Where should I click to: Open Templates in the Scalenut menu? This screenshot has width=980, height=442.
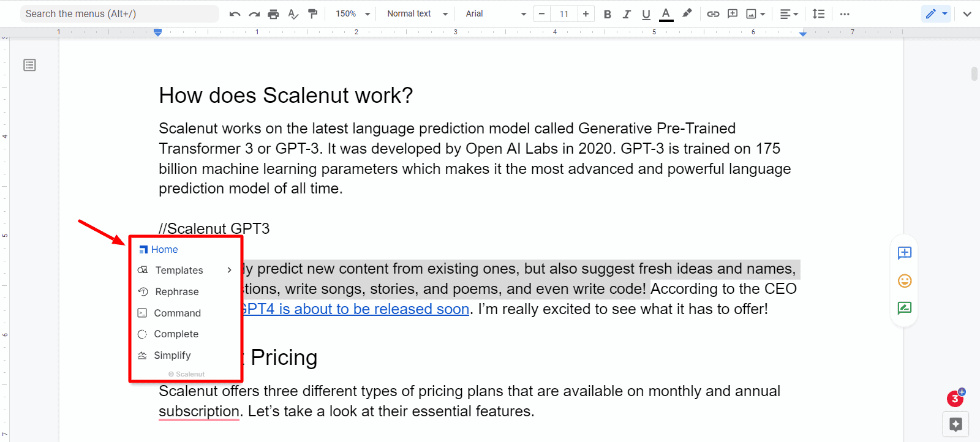point(179,270)
